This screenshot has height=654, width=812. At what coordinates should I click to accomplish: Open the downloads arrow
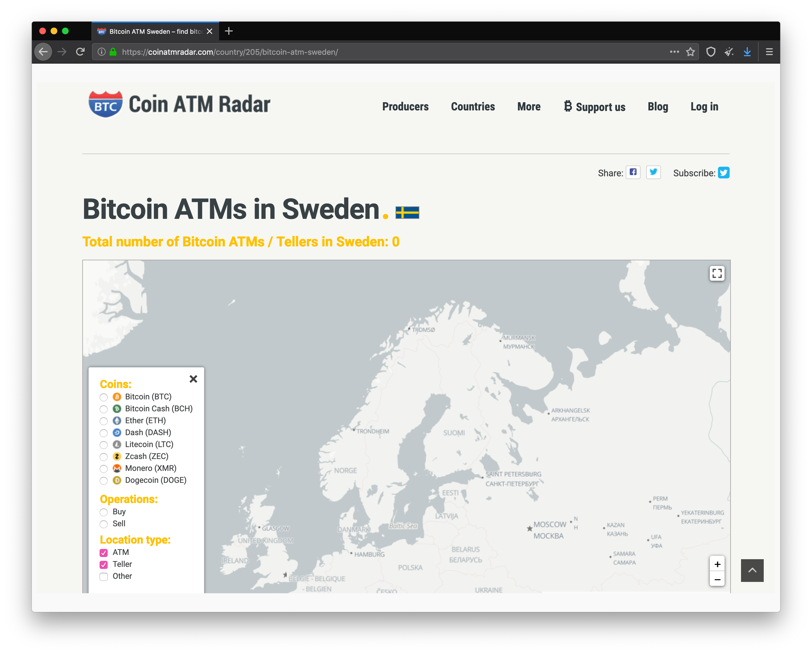(747, 52)
